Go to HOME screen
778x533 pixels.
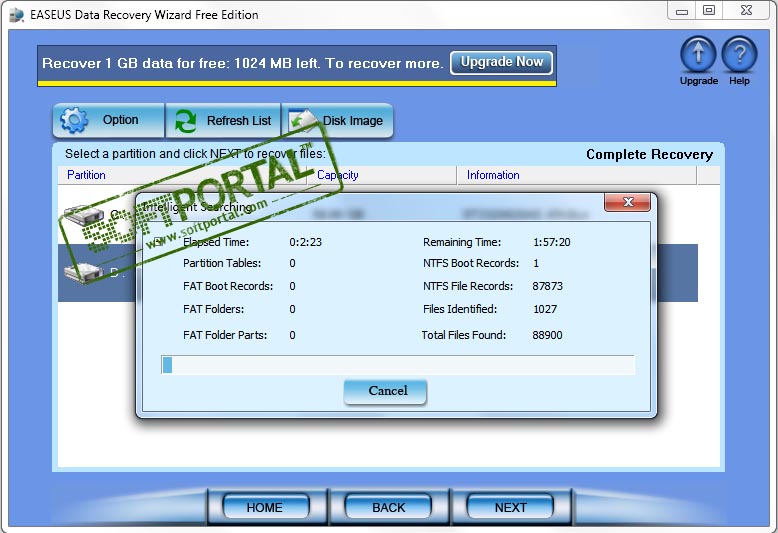(x=265, y=507)
